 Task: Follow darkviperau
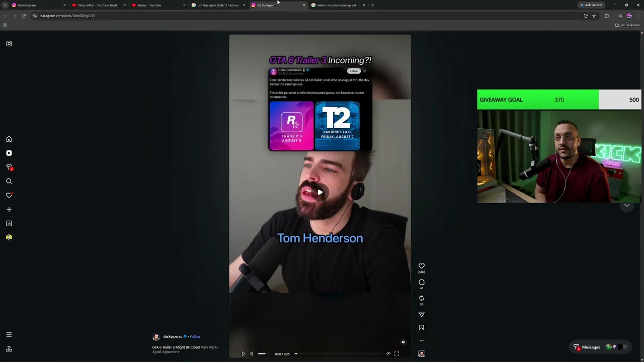coord(195,336)
